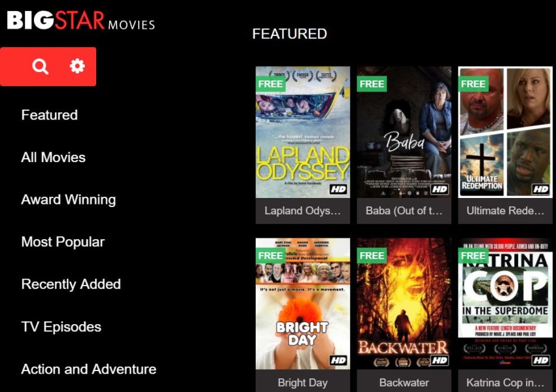Viewport: 556px width, 392px height.
Task: Open the Ultimate Redemption poster
Action: (505, 132)
